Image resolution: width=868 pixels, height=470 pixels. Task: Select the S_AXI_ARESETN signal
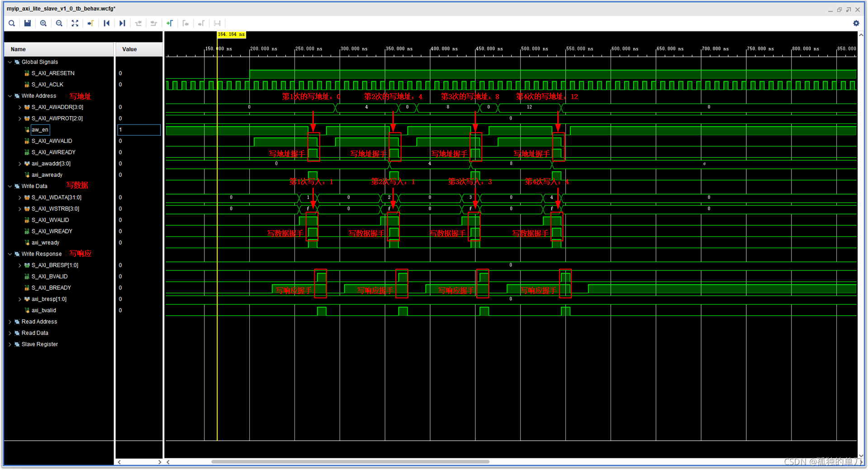click(x=53, y=73)
